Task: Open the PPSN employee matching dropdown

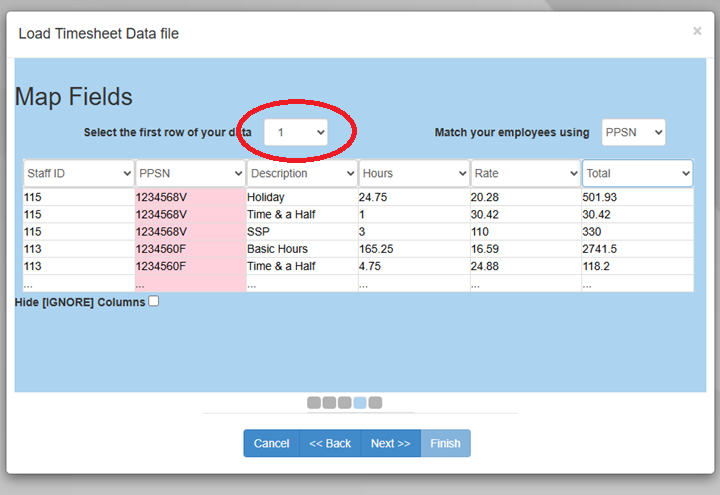Action: coord(633,132)
